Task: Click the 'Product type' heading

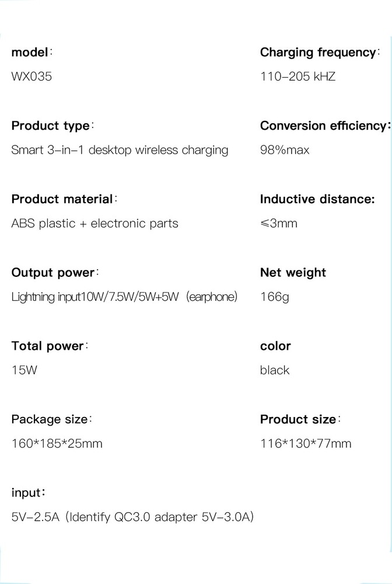Action: (x=51, y=126)
